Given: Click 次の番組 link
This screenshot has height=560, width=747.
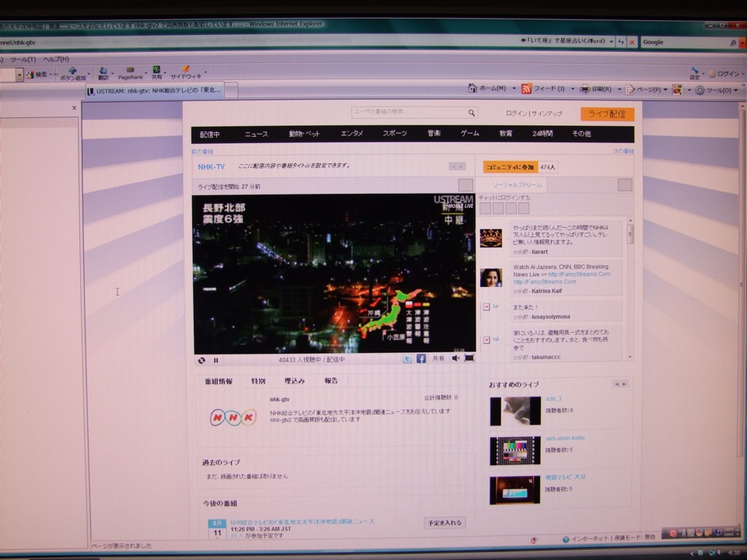Looking at the screenshot, I should [x=623, y=151].
